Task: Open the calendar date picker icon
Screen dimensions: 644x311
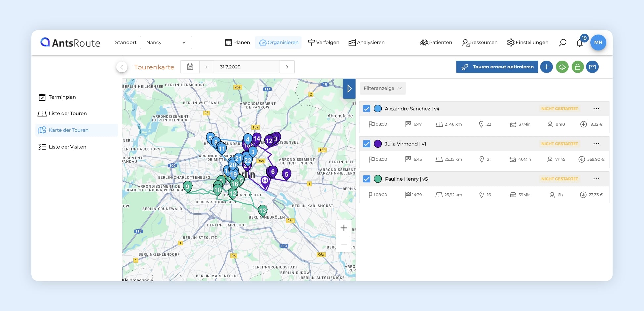Action: point(190,67)
